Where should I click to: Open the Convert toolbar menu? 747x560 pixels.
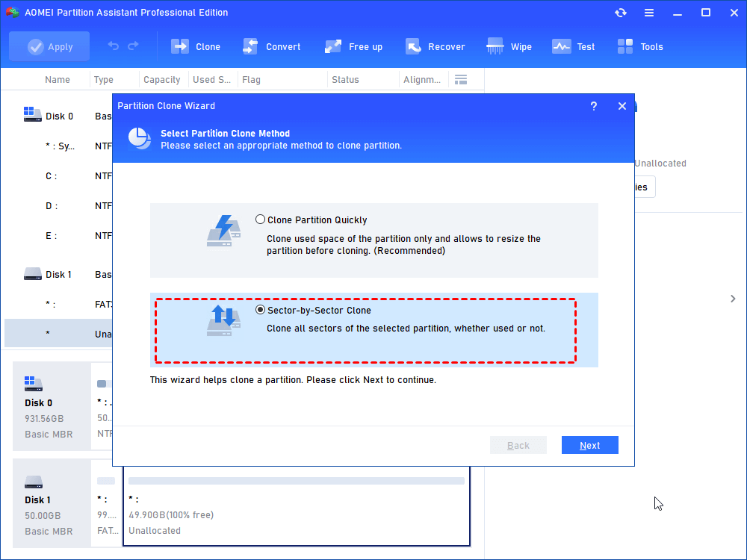(x=271, y=46)
